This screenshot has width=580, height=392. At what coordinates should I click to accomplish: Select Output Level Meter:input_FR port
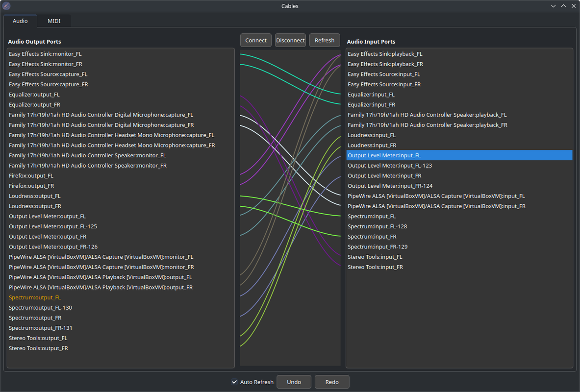coord(459,175)
